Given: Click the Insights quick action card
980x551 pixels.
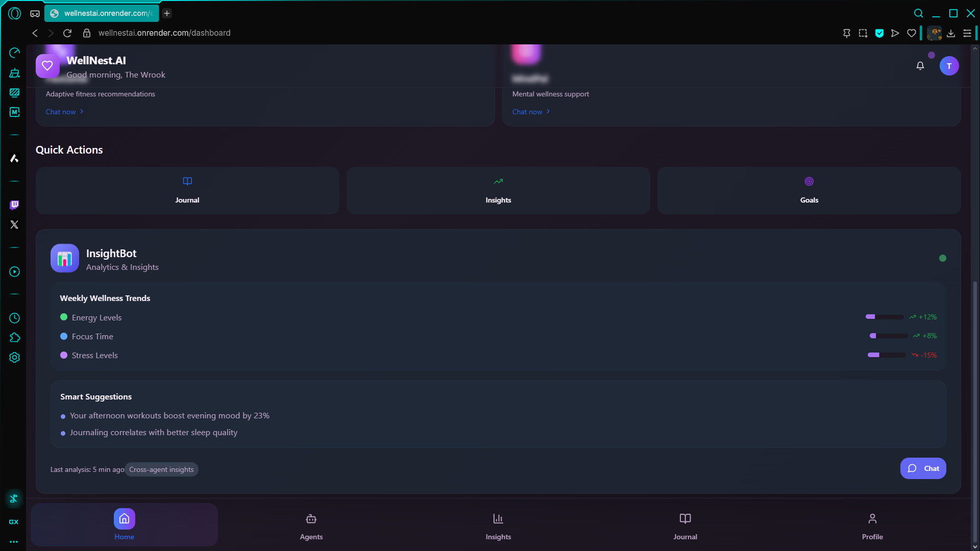Looking at the screenshot, I should click(x=498, y=190).
